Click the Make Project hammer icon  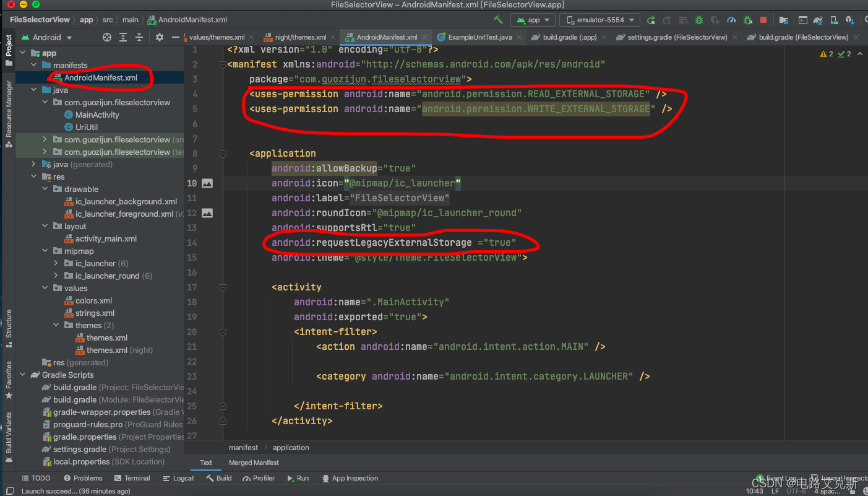498,20
